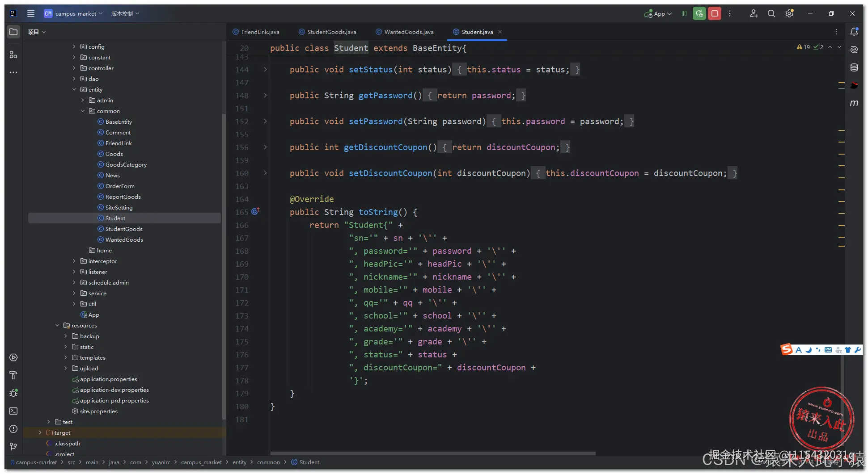
Task: Open Search Everywhere magnifier
Action: click(771, 13)
